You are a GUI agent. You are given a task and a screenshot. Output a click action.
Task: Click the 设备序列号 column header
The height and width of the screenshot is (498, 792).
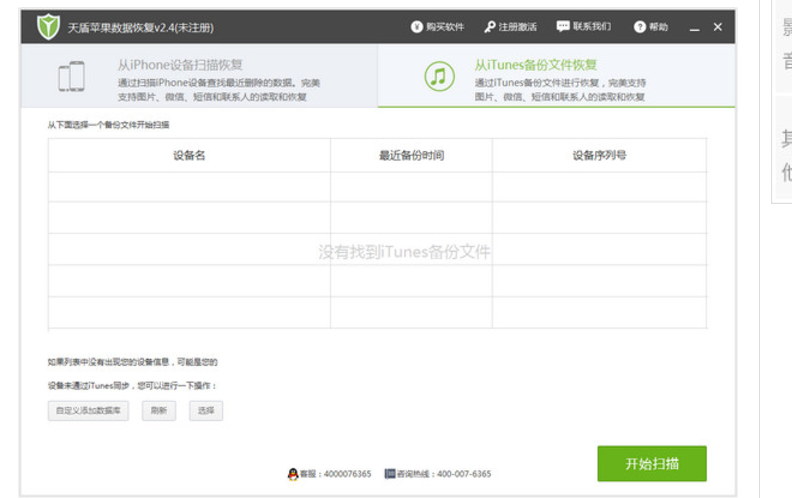(600, 155)
